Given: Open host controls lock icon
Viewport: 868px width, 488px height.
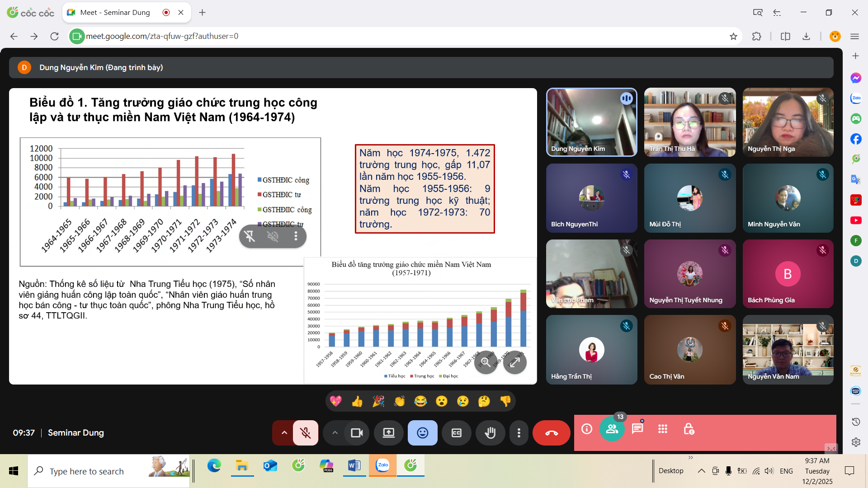Looking at the screenshot, I should coord(689,429).
